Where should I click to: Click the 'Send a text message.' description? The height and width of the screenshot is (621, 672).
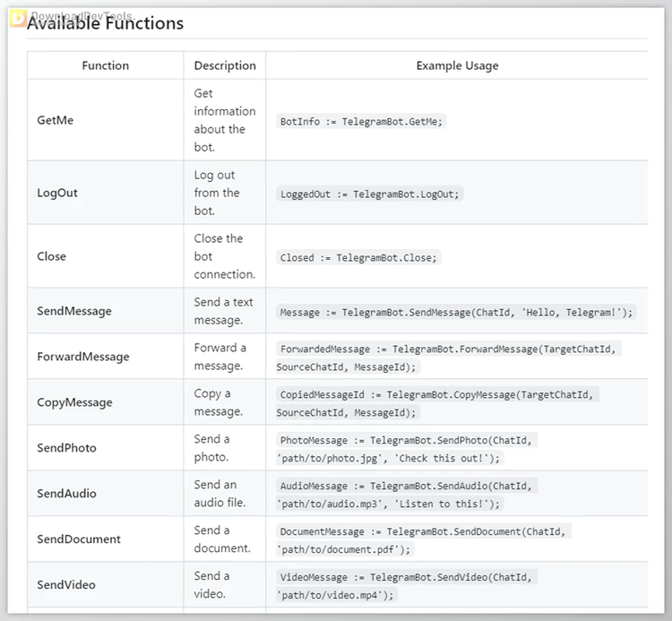223,311
